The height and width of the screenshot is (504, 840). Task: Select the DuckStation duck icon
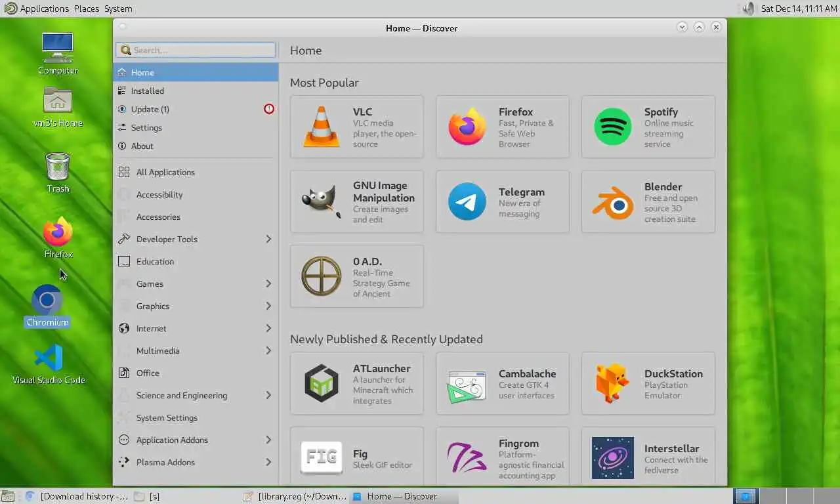point(613,383)
